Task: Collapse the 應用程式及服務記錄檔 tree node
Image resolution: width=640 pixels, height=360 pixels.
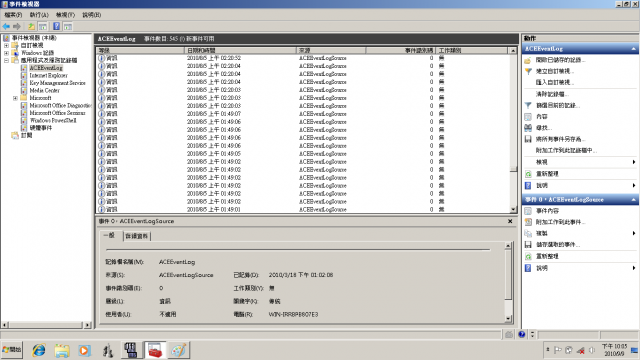Action: 7,60
